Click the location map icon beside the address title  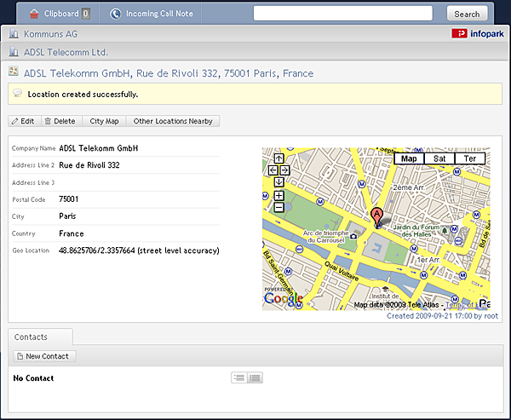[14, 71]
